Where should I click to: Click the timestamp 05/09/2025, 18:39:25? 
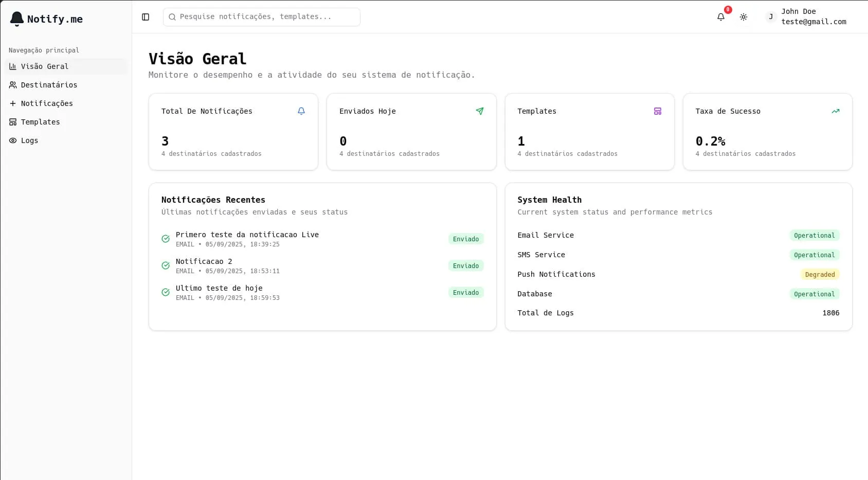coord(243,244)
